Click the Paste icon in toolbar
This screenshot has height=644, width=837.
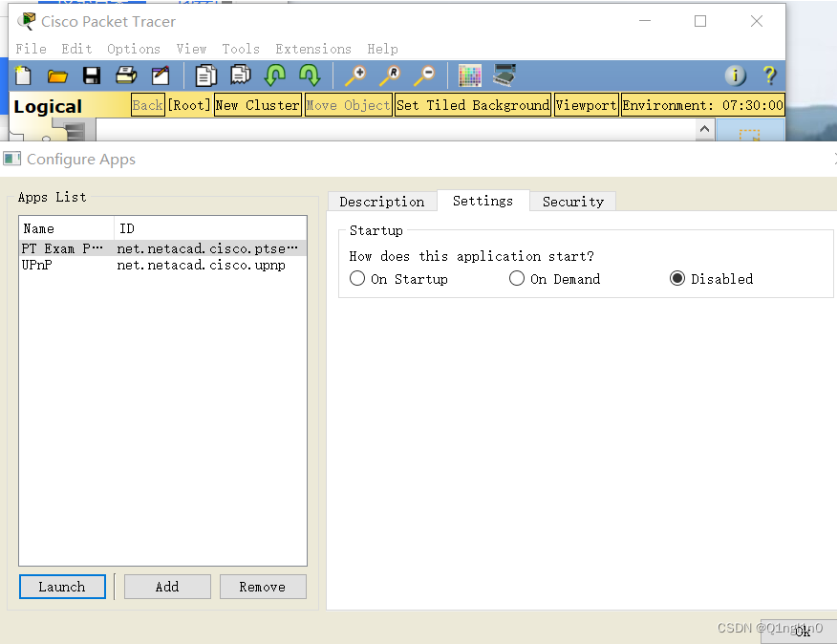click(x=241, y=75)
